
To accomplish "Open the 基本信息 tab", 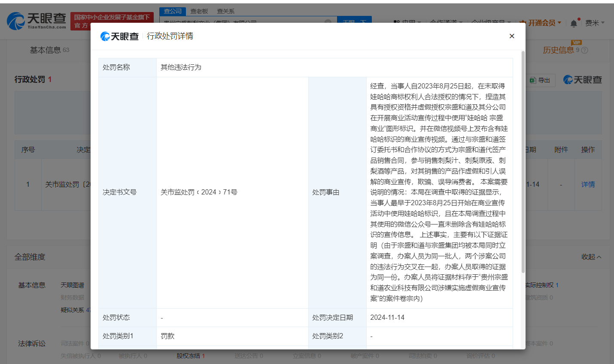I will 46,50.
